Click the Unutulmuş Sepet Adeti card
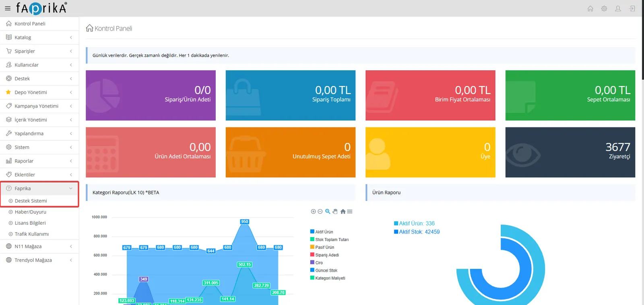The width and height of the screenshot is (644, 305). click(x=291, y=152)
